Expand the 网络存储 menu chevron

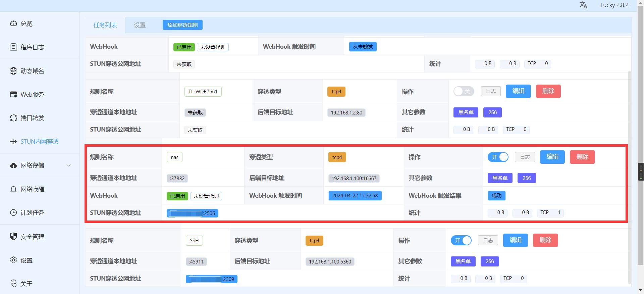[x=69, y=165]
